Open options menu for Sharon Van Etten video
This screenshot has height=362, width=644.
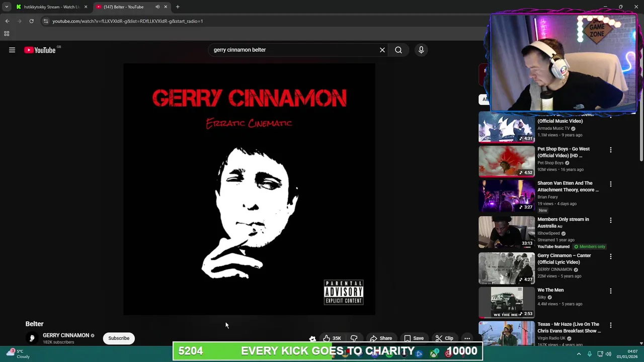pos(611,184)
